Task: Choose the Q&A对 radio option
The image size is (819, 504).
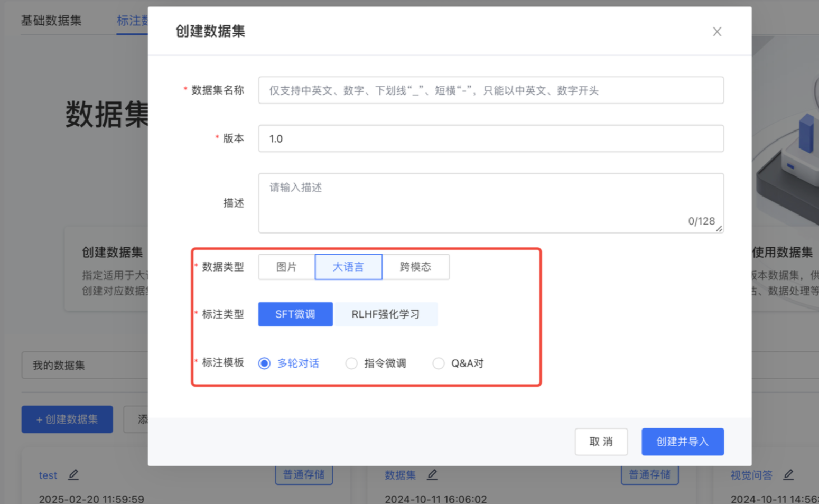Action: [x=439, y=363]
